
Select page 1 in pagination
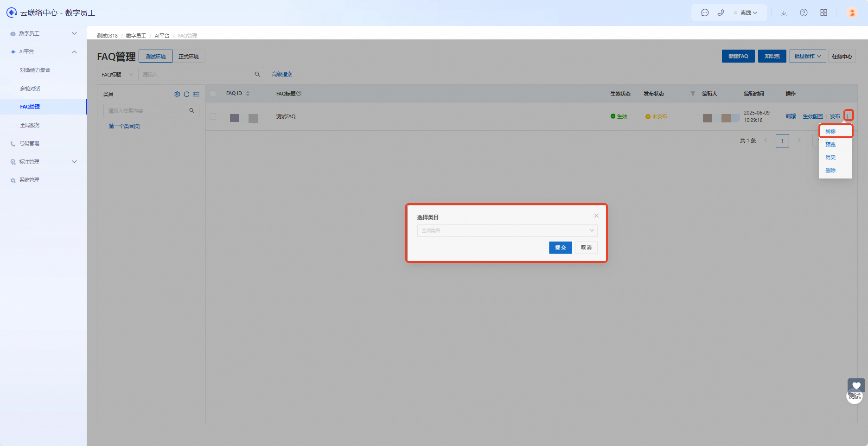point(782,140)
